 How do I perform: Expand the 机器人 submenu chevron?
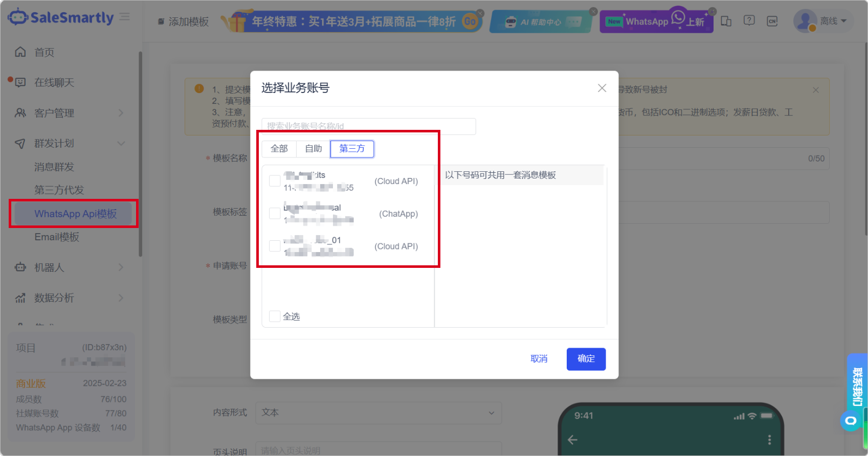pos(121,267)
